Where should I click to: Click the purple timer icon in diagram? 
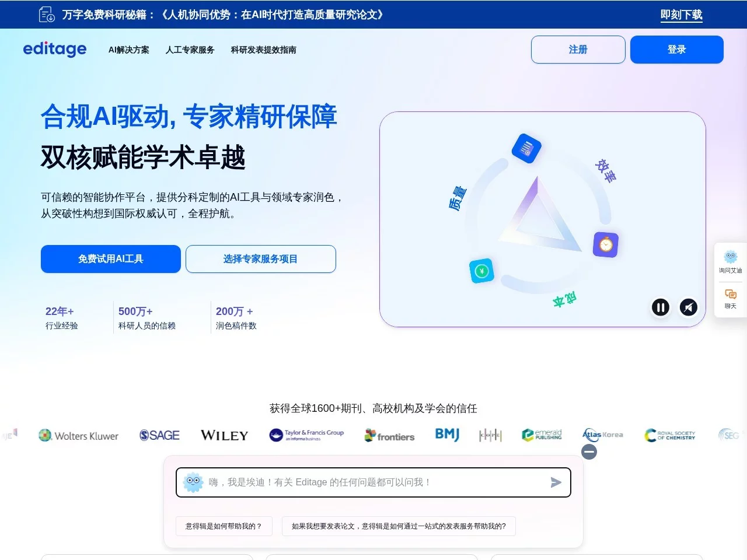(x=606, y=244)
